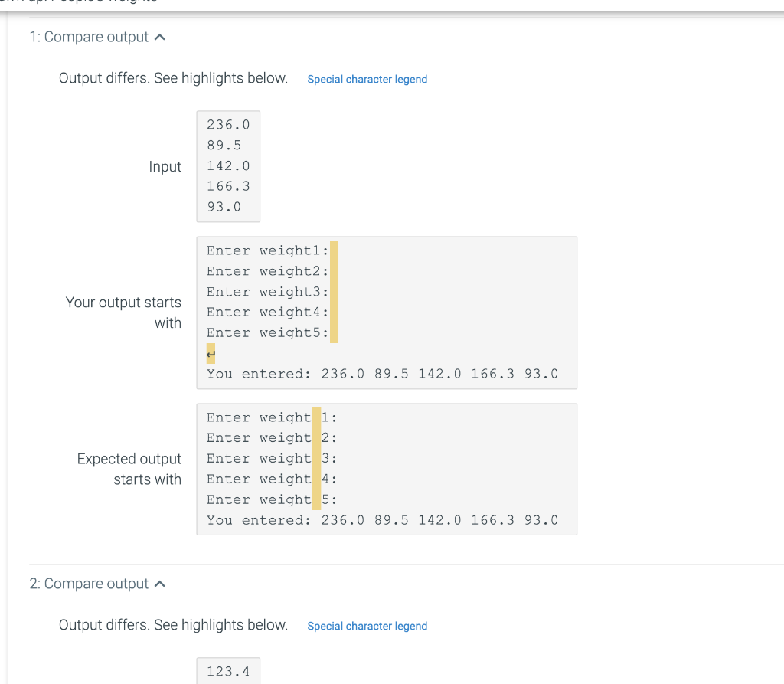This screenshot has width=784, height=684.
Task: Click the "2: Compare output" heading
Action: (x=90, y=583)
